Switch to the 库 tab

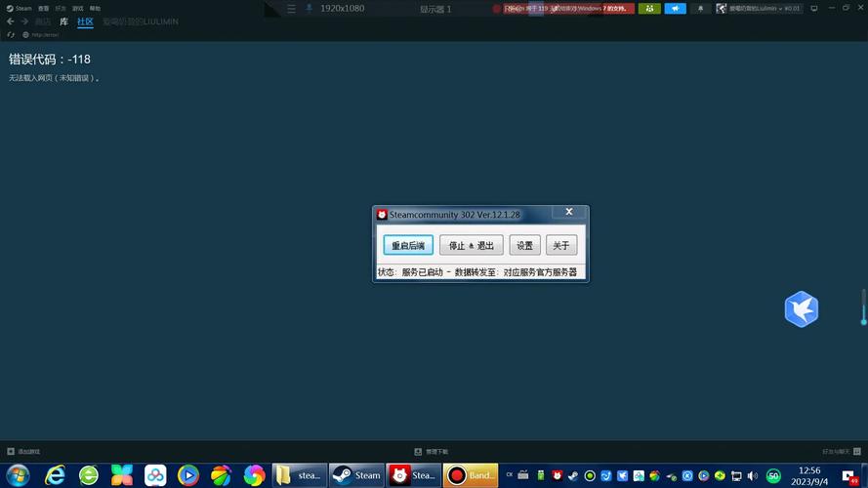(x=64, y=21)
